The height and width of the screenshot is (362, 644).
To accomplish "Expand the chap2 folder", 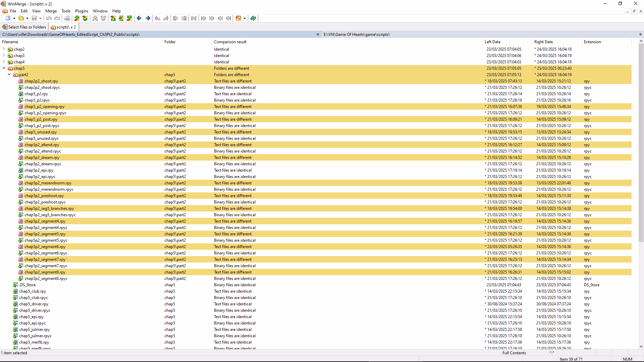I will [x=4, y=49].
